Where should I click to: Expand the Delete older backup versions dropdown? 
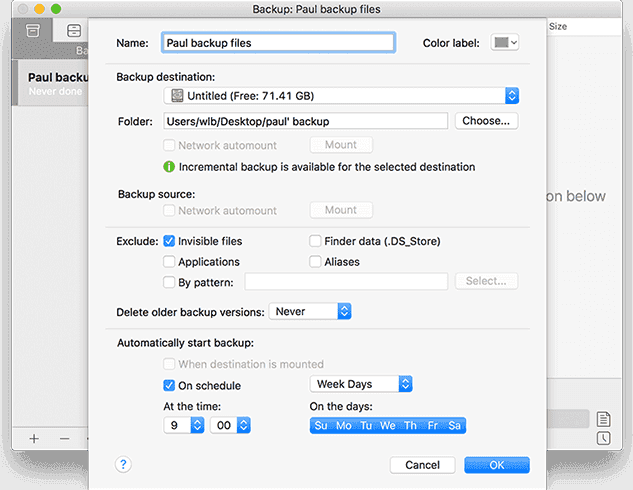point(310,312)
